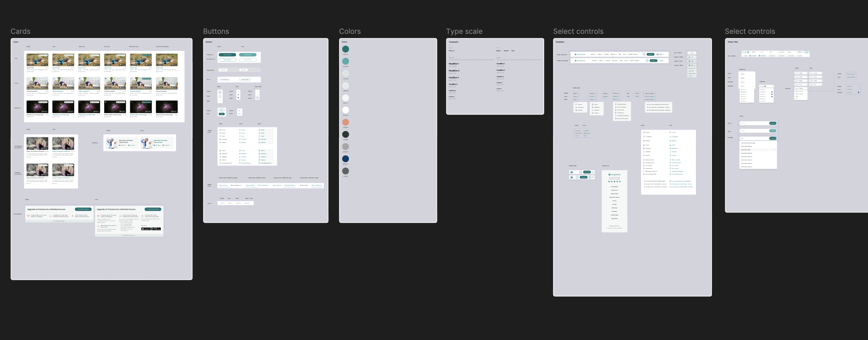868x340 pixels.
Task: Click the checkmark icon in search suggestions list
Action: (775, 150)
